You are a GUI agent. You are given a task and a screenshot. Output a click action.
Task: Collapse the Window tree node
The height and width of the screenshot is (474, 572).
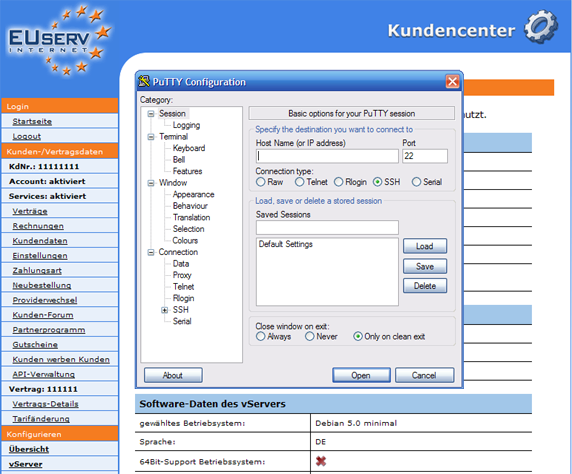(x=151, y=183)
